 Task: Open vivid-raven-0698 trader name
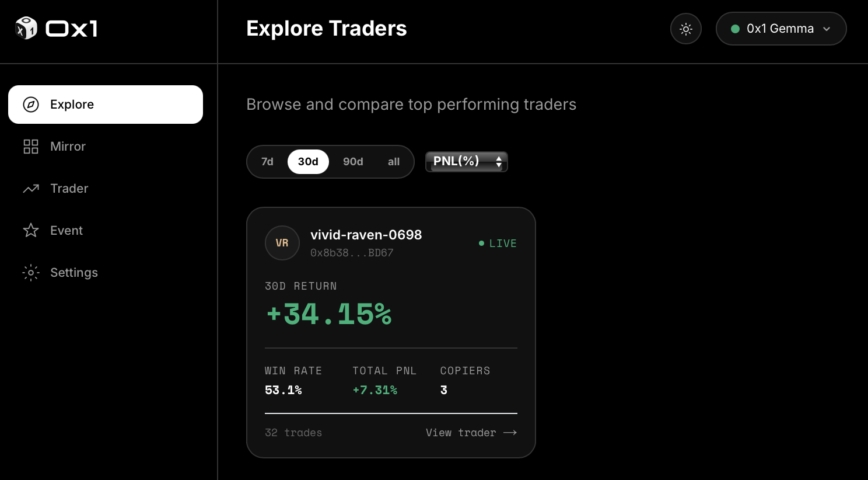coord(366,235)
